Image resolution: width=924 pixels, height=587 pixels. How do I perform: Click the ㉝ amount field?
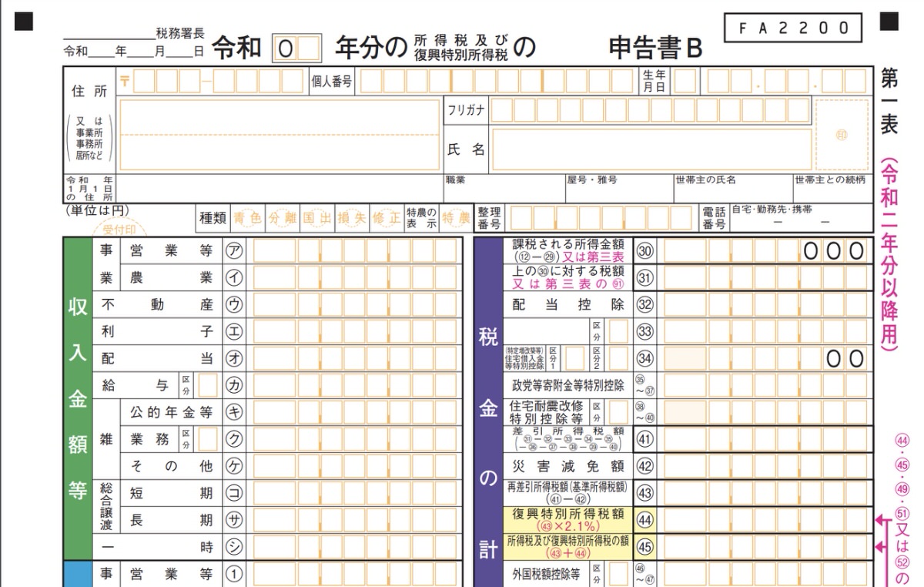tap(765, 331)
